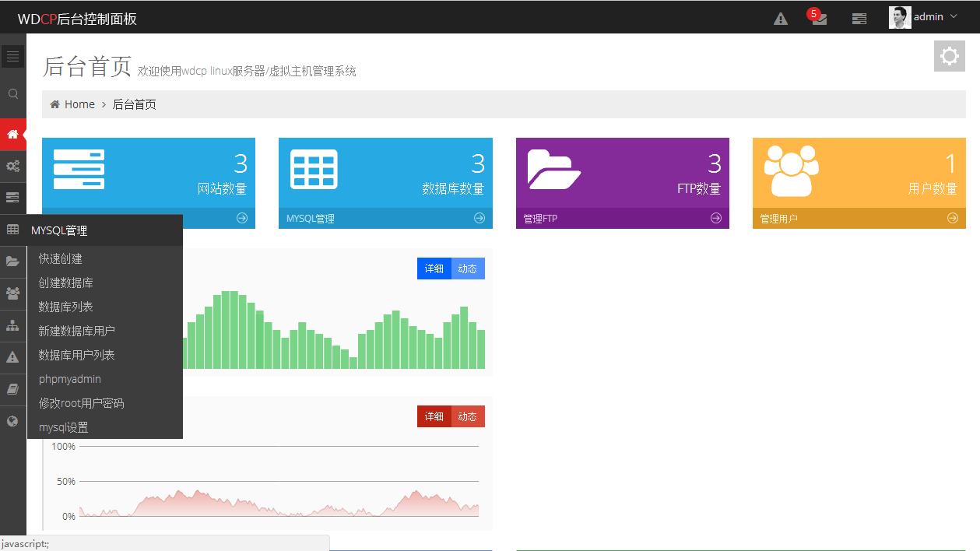
Task: Click the database grid icon on blue card
Action: (x=314, y=169)
